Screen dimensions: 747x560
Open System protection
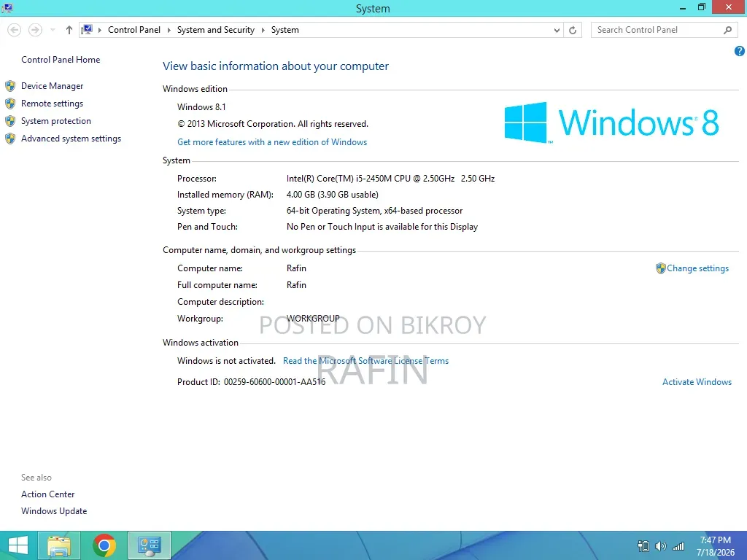(55, 121)
